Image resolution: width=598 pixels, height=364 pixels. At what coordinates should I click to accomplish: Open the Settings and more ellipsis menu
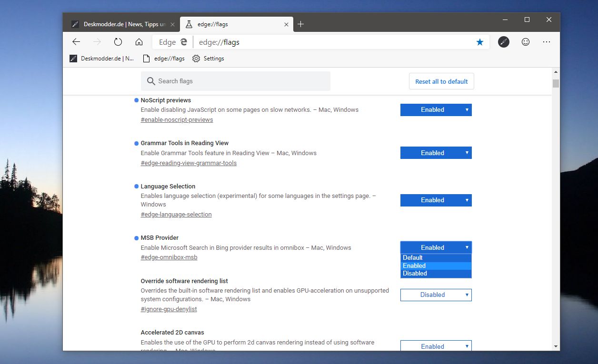click(x=547, y=42)
